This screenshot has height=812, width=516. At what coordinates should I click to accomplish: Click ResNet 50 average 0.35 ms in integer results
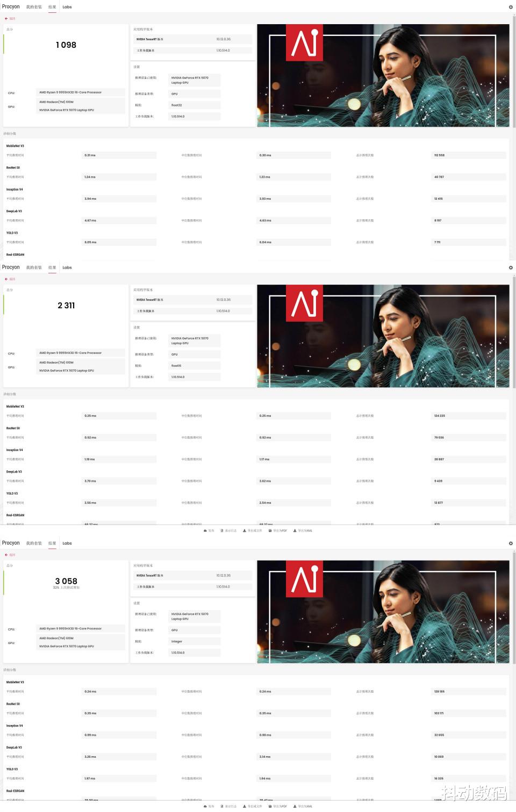click(x=119, y=713)
